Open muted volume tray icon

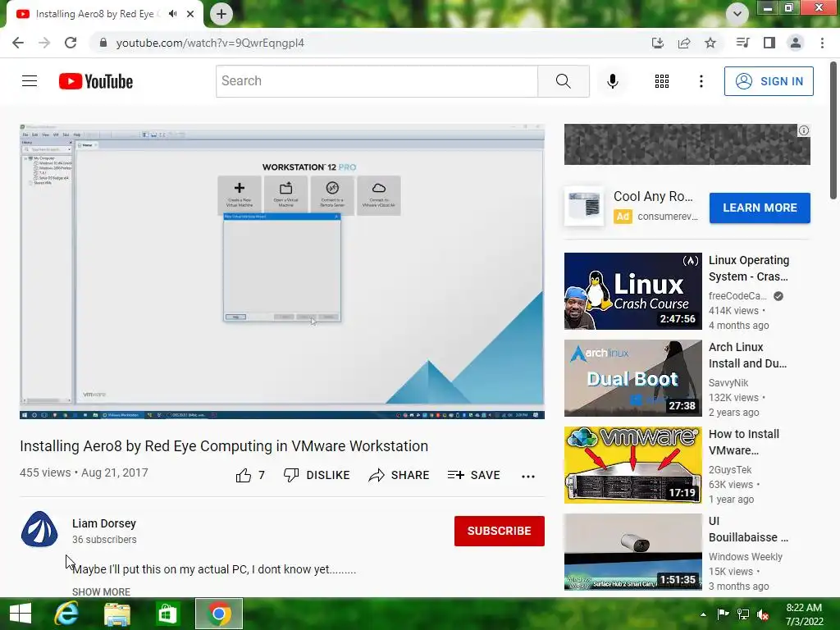point(763,614)
